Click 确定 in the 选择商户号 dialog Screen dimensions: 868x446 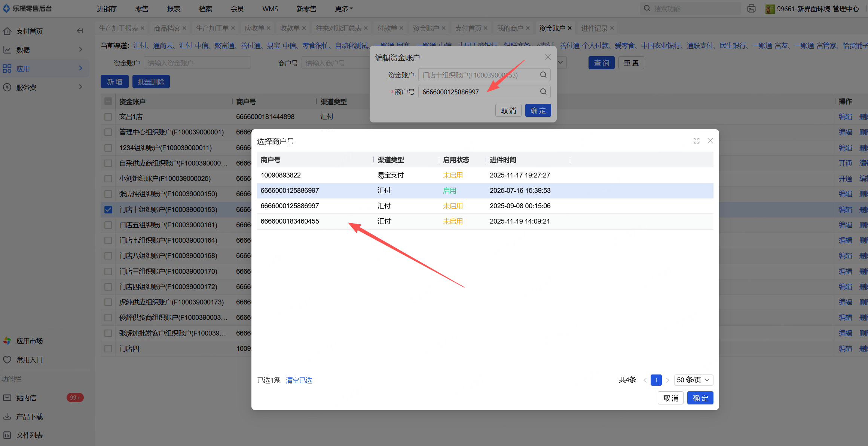pyautogui.click(x=700, y=398)
